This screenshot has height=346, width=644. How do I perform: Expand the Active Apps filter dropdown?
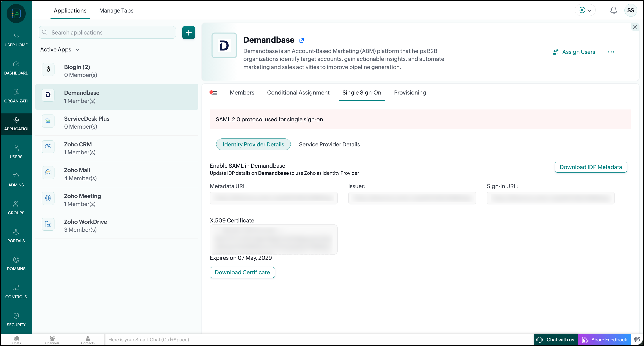(x=60, y=49)
